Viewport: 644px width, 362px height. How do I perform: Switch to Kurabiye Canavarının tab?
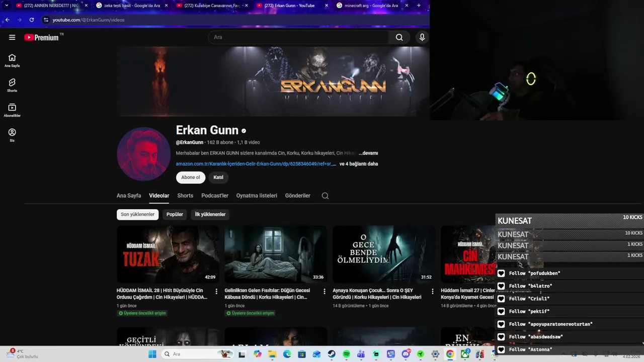(212, 6)
